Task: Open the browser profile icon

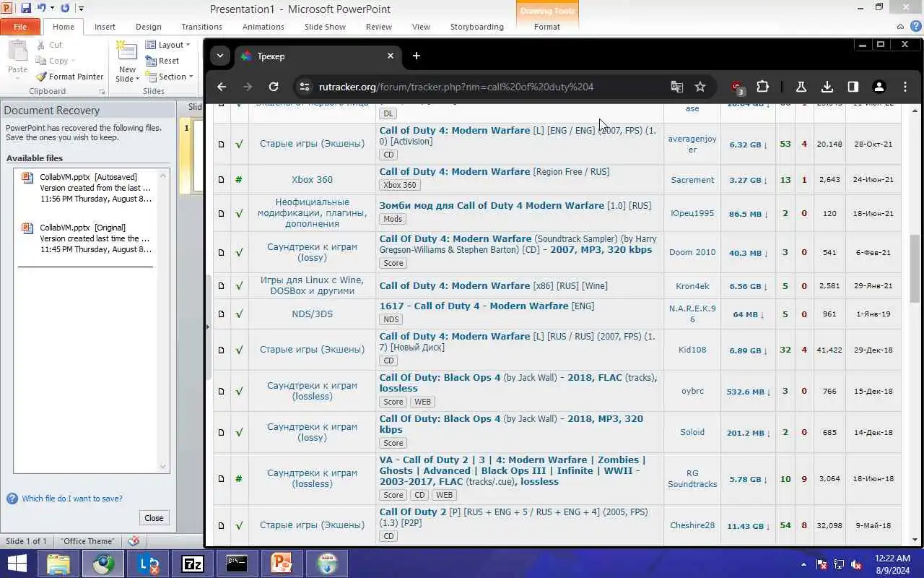Action: tap(879, 87)
